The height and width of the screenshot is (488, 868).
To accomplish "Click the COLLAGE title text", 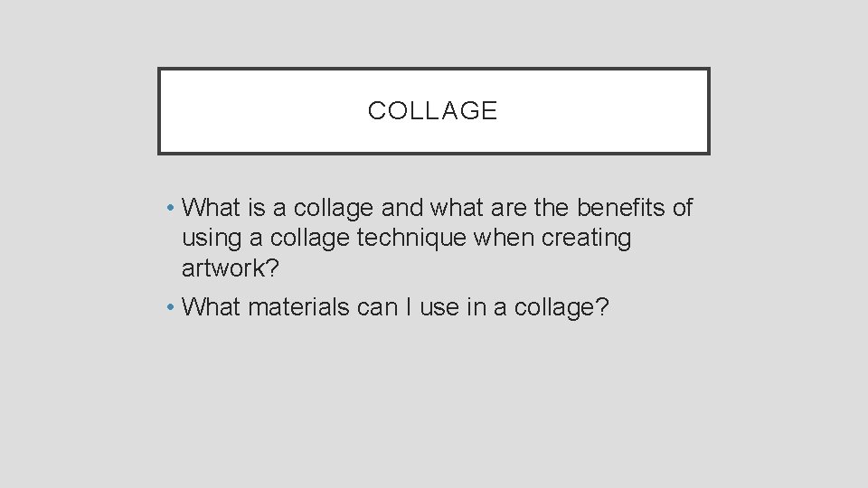I will pyautogui.click(x=433, y=111).
